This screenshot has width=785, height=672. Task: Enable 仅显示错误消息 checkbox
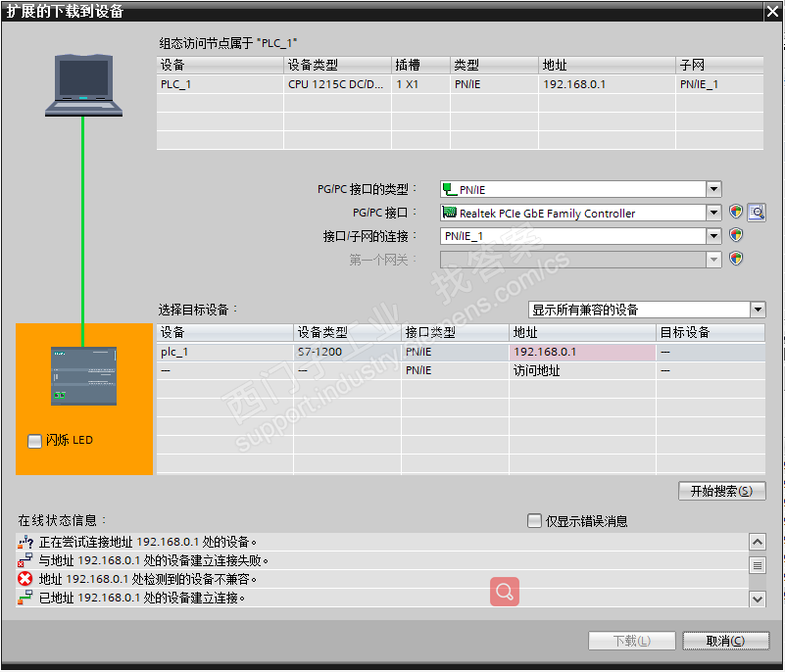point(534,521)
